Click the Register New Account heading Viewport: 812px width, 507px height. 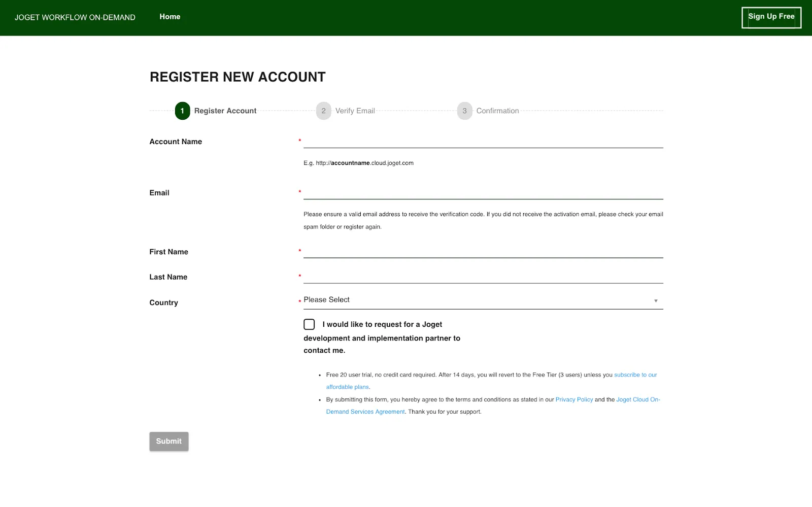tap(238, 77)
